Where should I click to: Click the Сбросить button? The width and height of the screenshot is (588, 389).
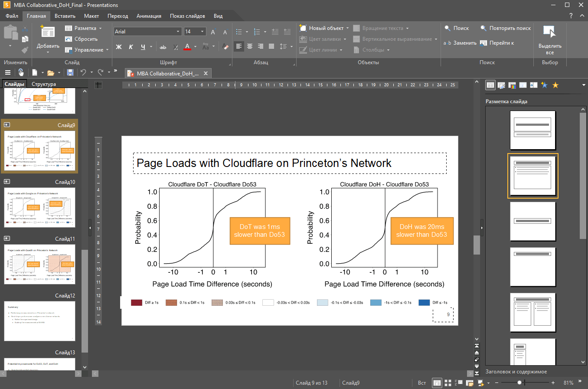click(81, 39)
